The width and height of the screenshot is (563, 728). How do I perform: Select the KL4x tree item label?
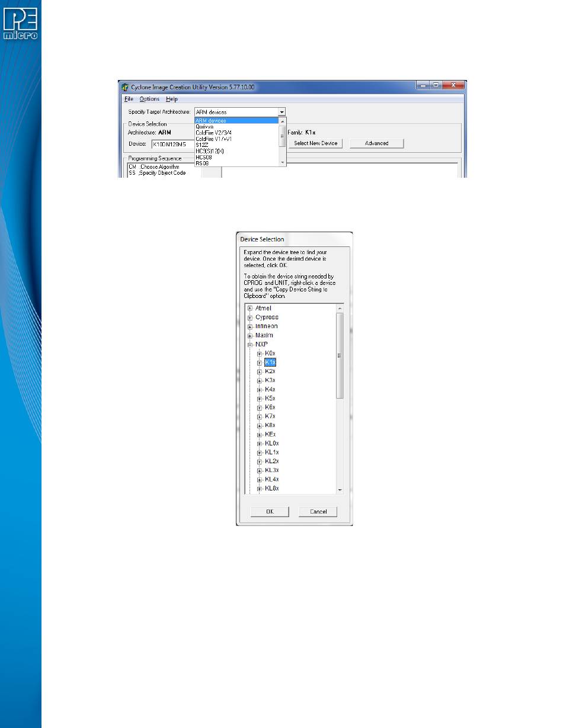(272, 479)
